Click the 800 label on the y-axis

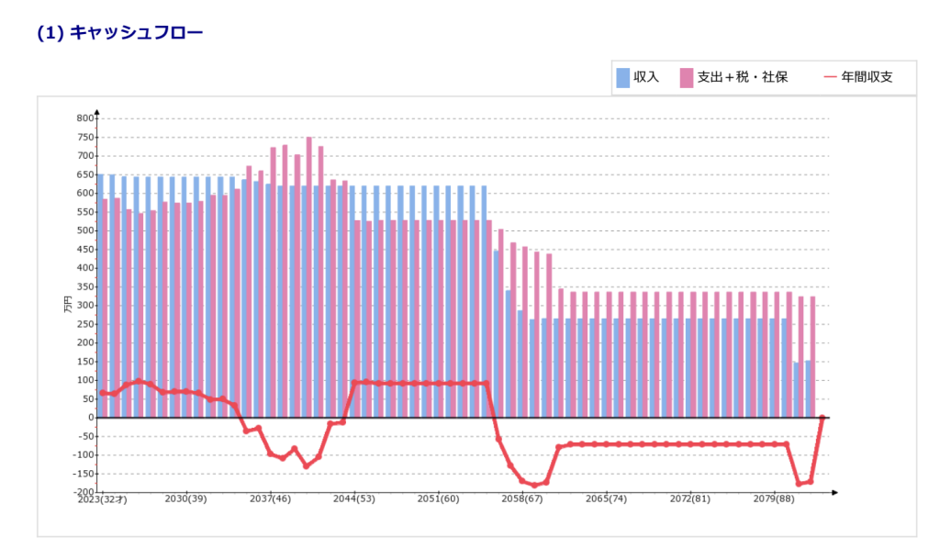click(x=85, y=118)
